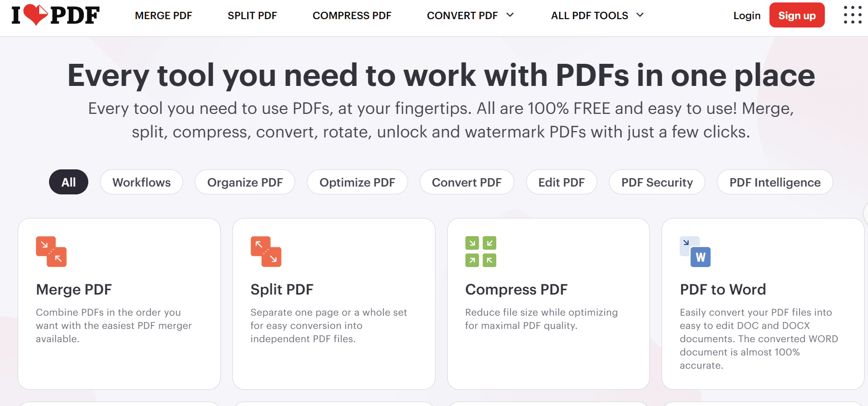Filter tools by Edit PDF
868x406 pixels.
pos(562,182)
